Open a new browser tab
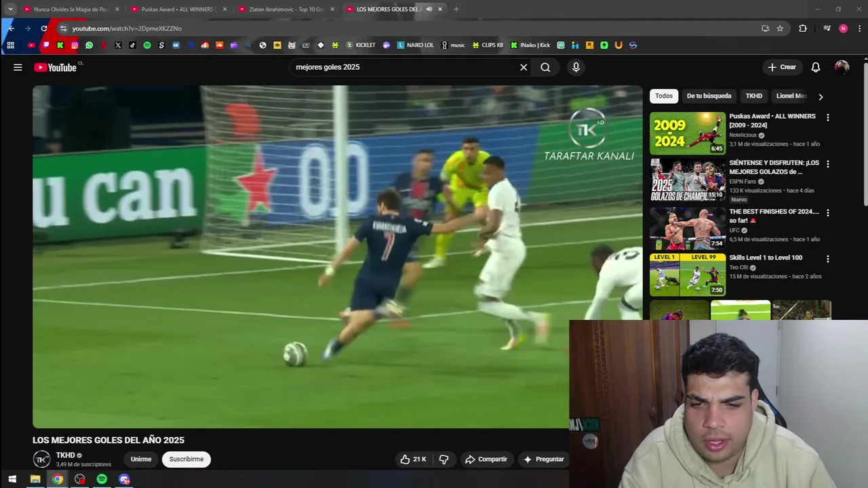 pos(456,9)
